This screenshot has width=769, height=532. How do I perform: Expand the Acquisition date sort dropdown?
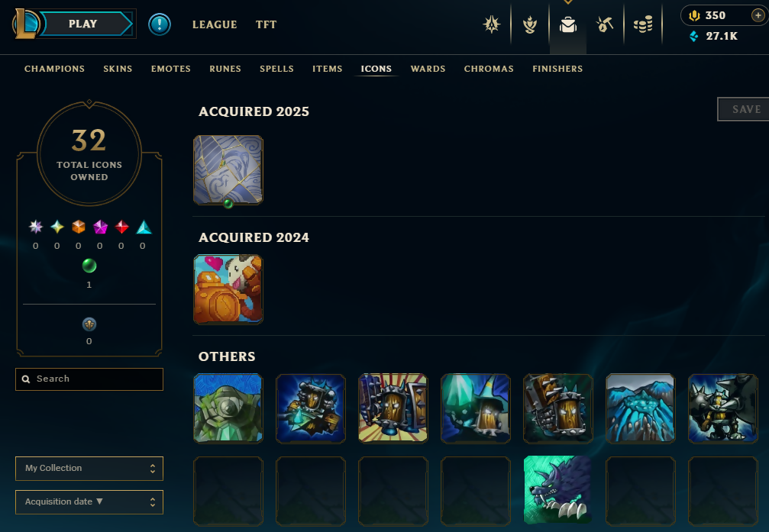click(89, 501)
